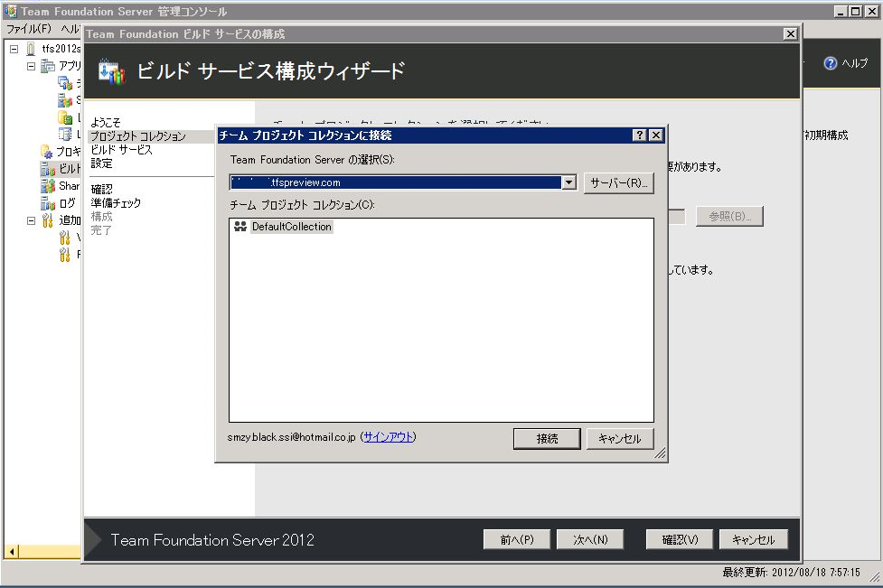This screenshot has height=588, width=883.
Task: Cancel the connect dialog with キャンセル
Action: click(x=619, y=438)
